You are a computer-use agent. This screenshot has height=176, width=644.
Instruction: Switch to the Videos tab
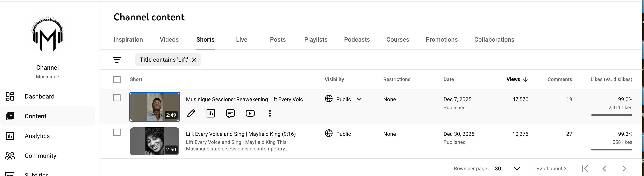point(169,40)
